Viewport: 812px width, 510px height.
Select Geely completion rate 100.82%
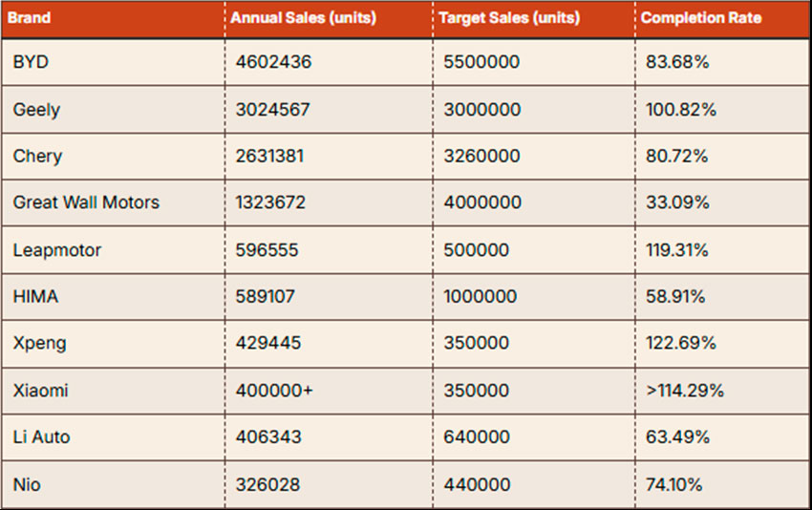[x=681, y=109]
